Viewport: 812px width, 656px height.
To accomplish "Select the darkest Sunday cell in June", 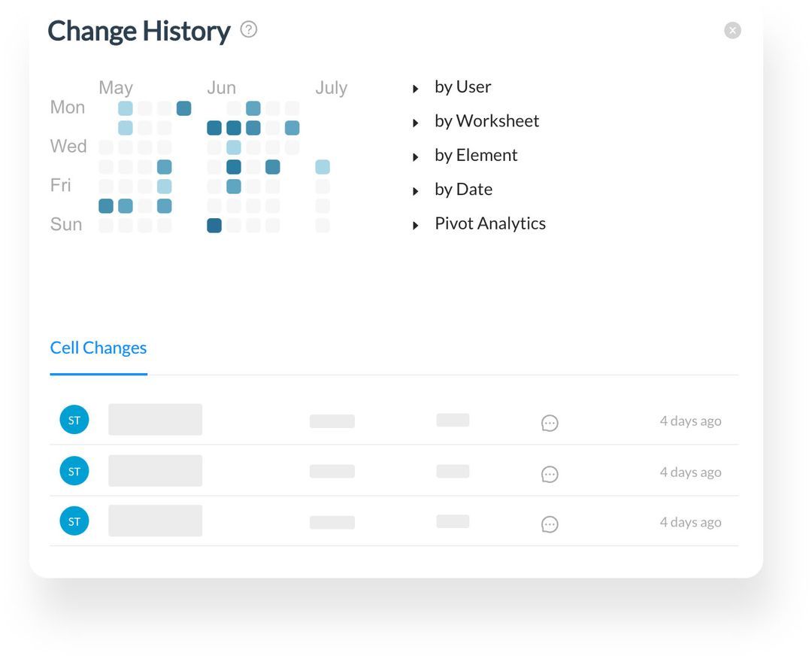I will 214,225.
